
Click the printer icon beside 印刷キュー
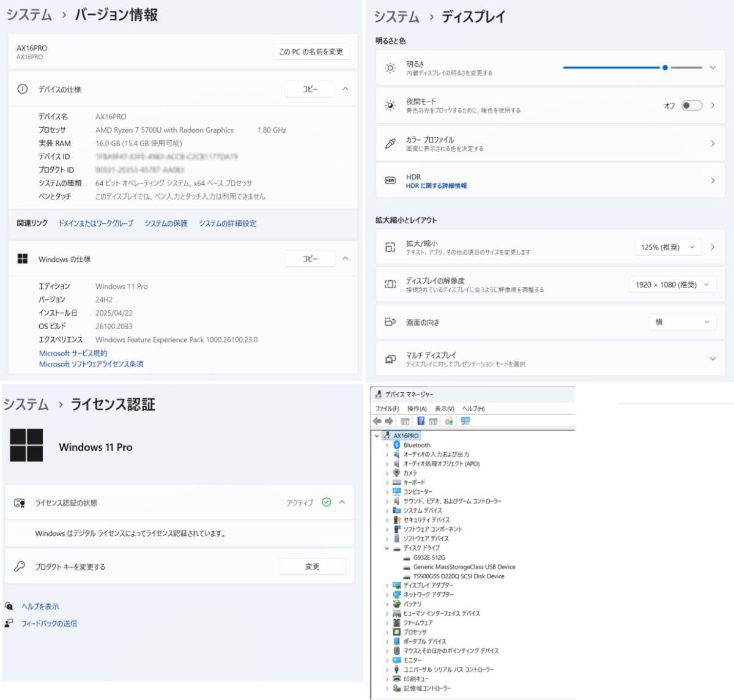(396, 679)
